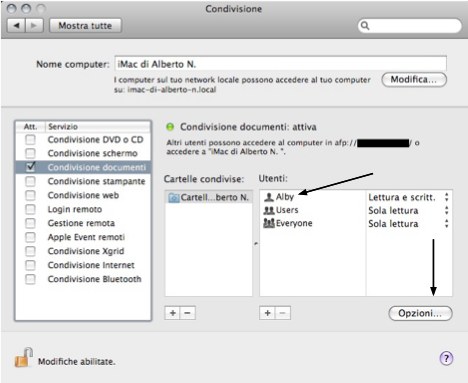Enable Gestione remota checkbox
This screenshot has width=468, height=383.
(x=30, y=223)
